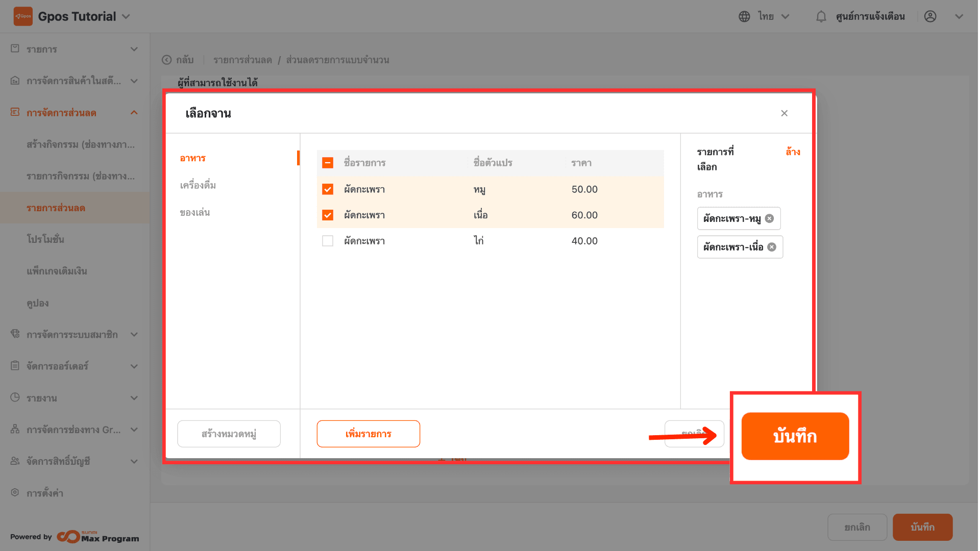Image resolution: width=980 pixels, height=551 pixels.
Task: Select the ของเล่น category tab
Action: 195,212
